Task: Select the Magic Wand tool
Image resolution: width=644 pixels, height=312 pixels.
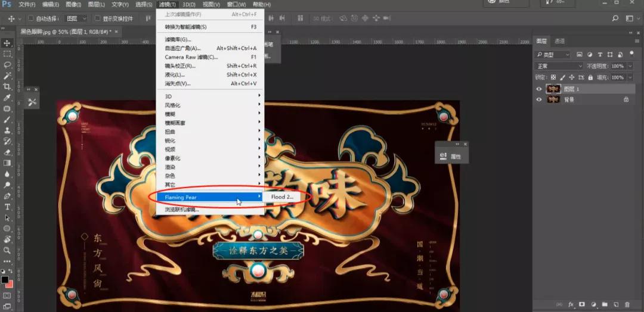Action: click(x=7, y=76)
